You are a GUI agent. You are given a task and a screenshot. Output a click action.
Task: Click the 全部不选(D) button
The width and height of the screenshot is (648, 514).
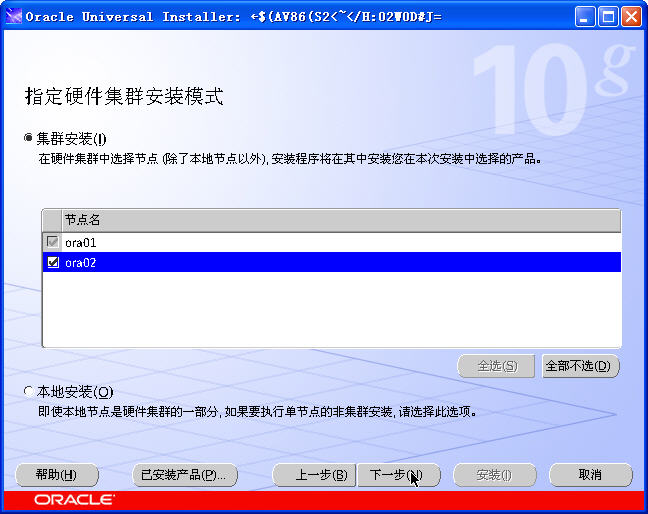tap(581, 366)
